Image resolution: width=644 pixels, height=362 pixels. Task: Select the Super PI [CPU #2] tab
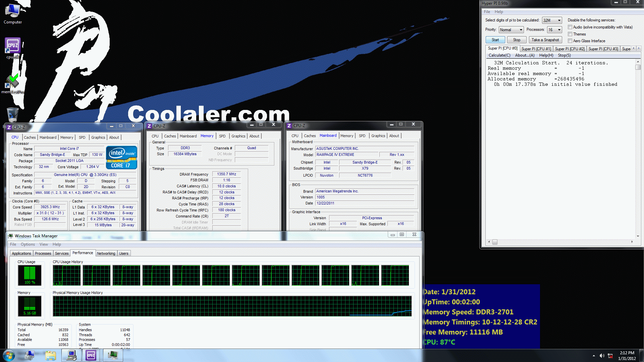tap(570, 49)
